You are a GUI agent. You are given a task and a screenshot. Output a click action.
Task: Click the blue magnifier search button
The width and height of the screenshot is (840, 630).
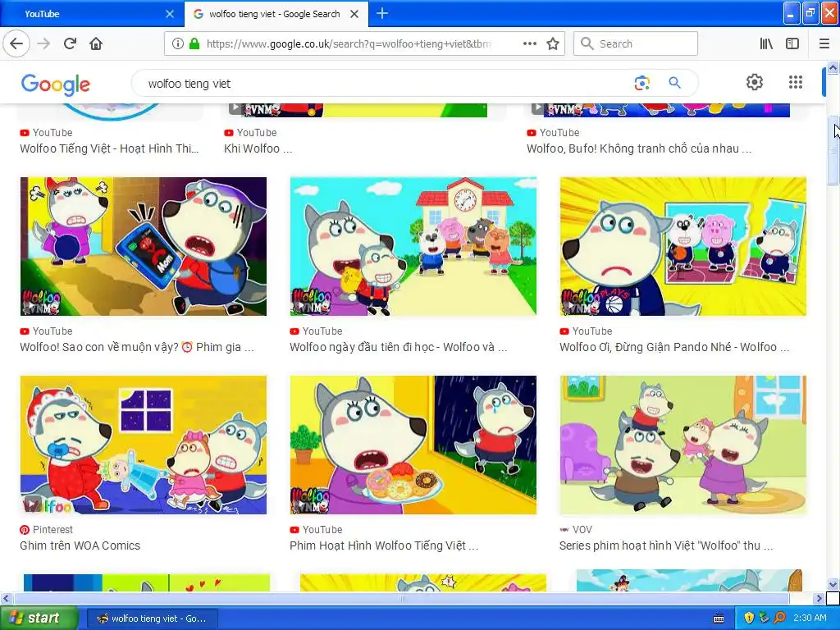[674, 83]
